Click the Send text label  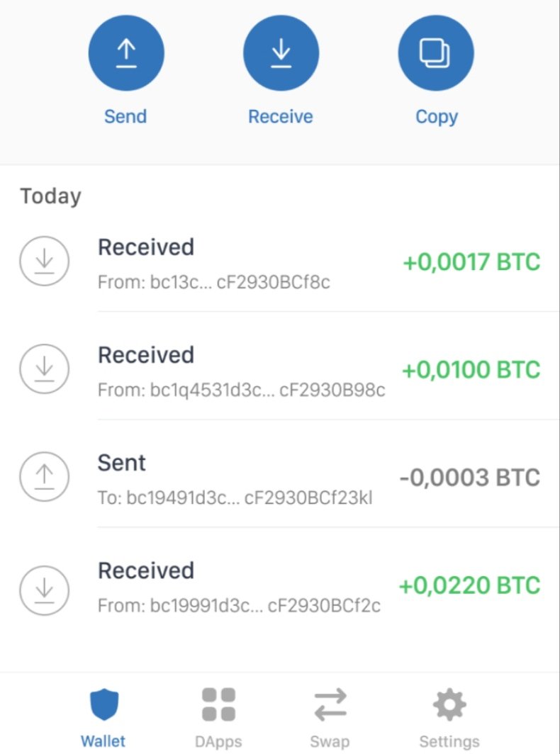pos(125,116)
